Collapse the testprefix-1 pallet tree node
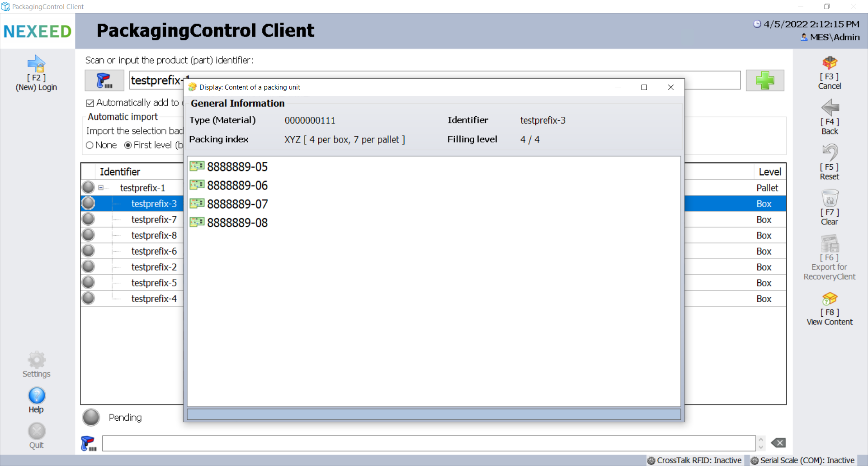The image size is (868, 466). (101, 188)
